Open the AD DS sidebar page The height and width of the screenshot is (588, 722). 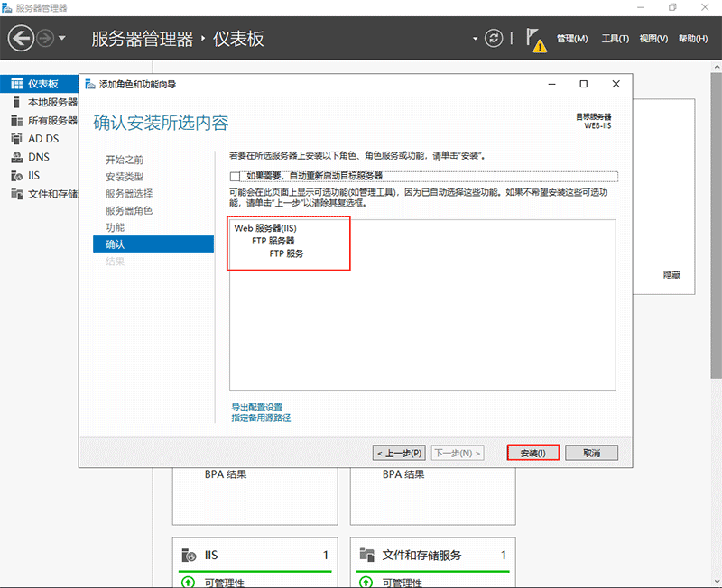coord(41,138)
